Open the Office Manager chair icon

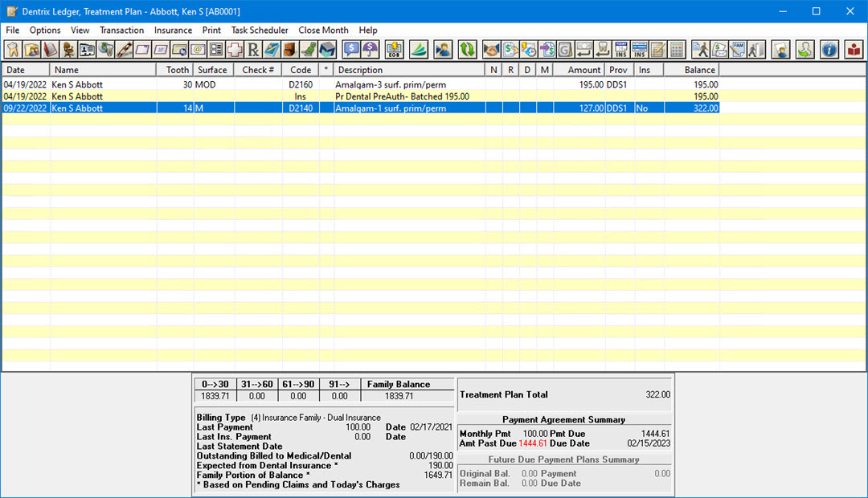(x=69, y=50)
